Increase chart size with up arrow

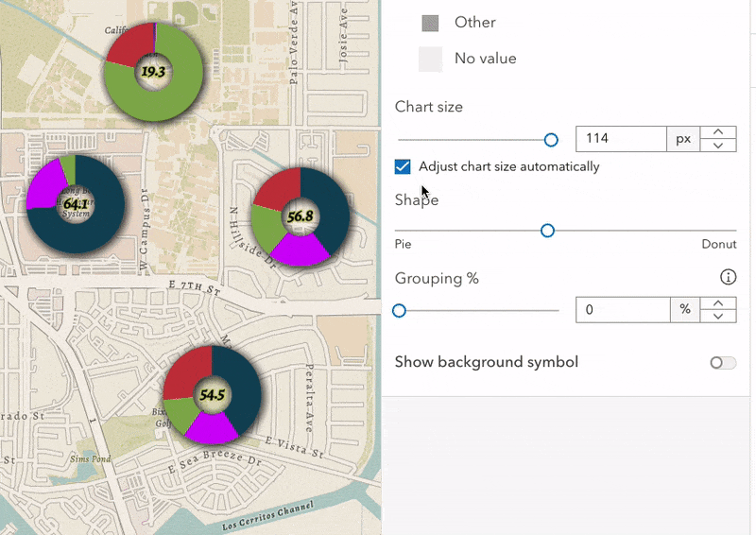coord(718,132)
